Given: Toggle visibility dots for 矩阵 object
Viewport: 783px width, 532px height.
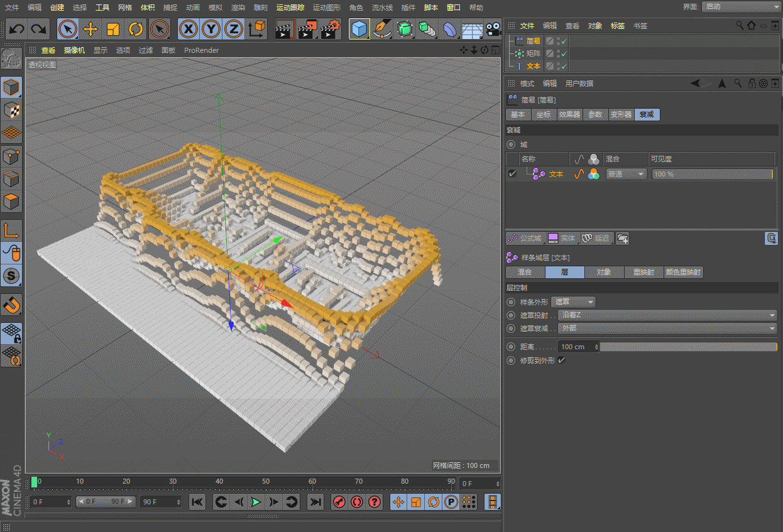Looking at the screenshot, I should pos(559,54).
